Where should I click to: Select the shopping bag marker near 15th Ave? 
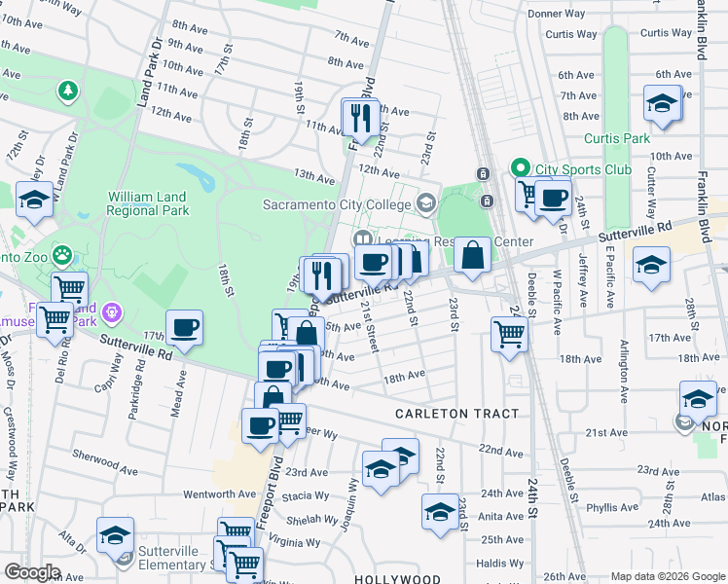[x=307, y=334]
